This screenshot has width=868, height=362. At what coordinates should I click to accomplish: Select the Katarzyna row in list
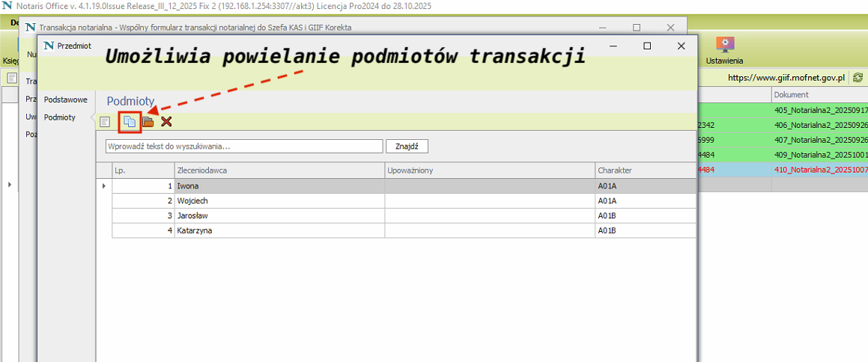[x=279, y=230]
